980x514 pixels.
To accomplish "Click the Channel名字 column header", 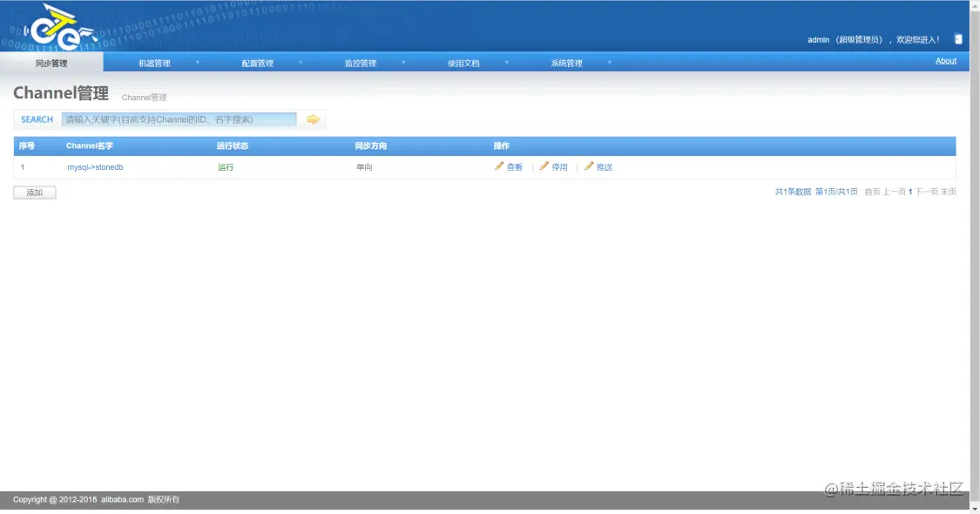I will [90, 145].
